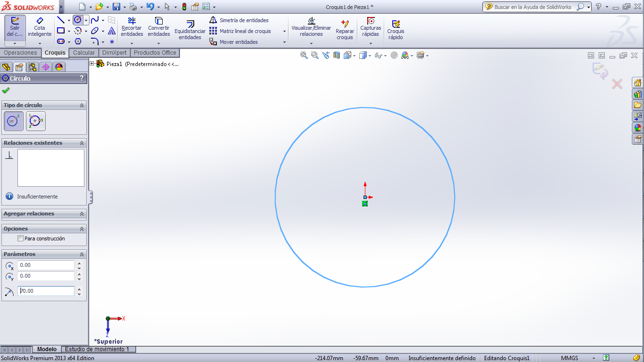Select the center-based circle type
Screen dimensions: 644x362
pos(14,121)
